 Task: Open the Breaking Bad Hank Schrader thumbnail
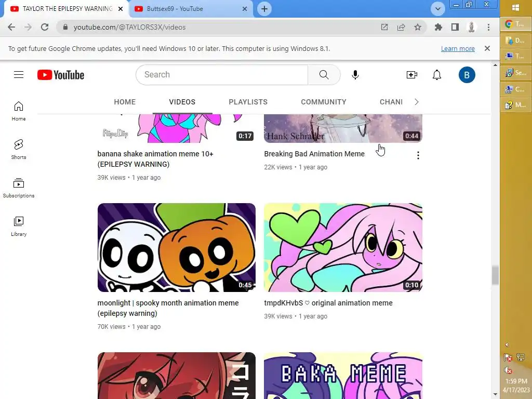coord(343,129)
